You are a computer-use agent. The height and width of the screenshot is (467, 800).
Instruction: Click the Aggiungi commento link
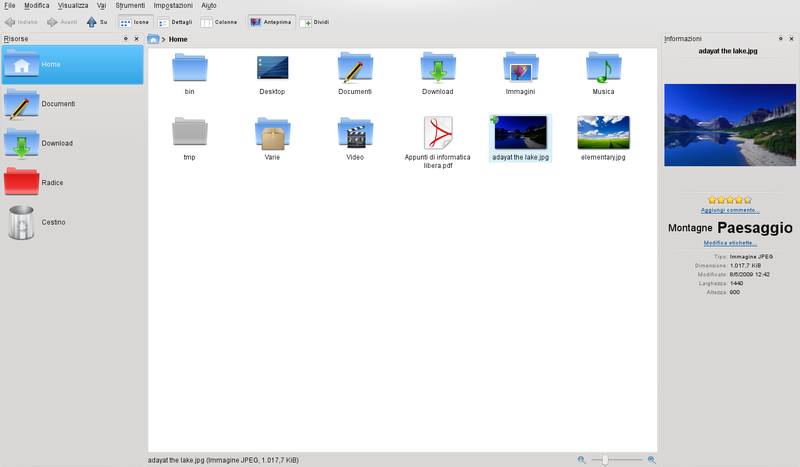[x=729, y=211]
